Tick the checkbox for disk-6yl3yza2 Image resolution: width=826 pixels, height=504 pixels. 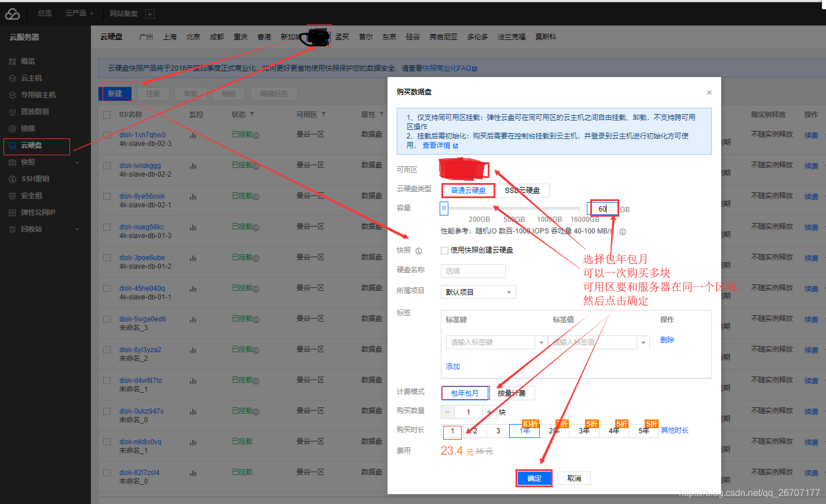107,350
